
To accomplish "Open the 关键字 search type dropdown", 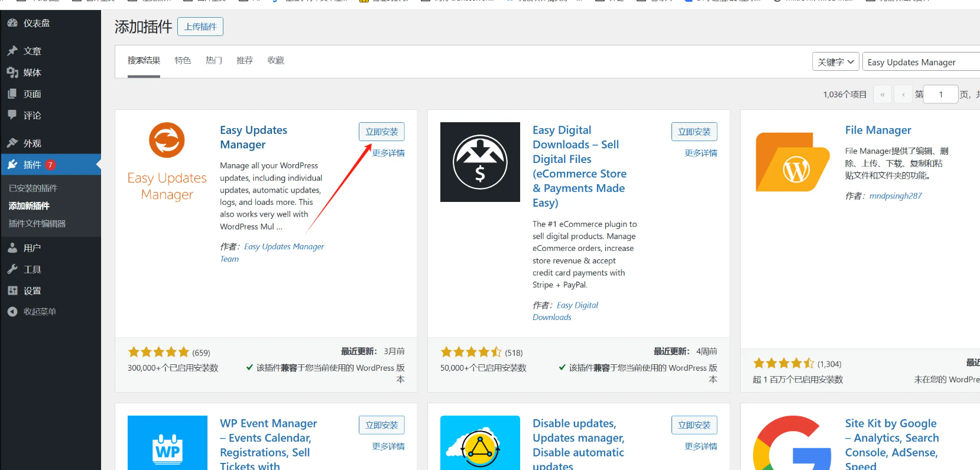I will pyautogui.click(x=836, y=61).
